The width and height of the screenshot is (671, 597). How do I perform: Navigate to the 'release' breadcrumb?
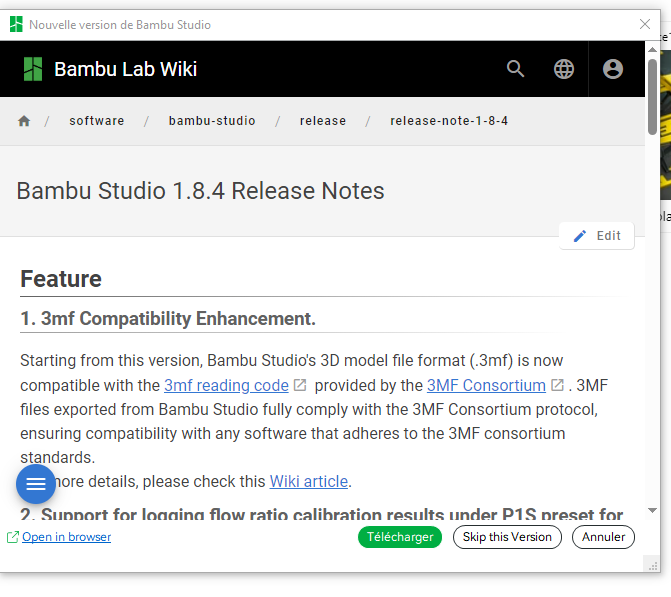pos(323,121)
